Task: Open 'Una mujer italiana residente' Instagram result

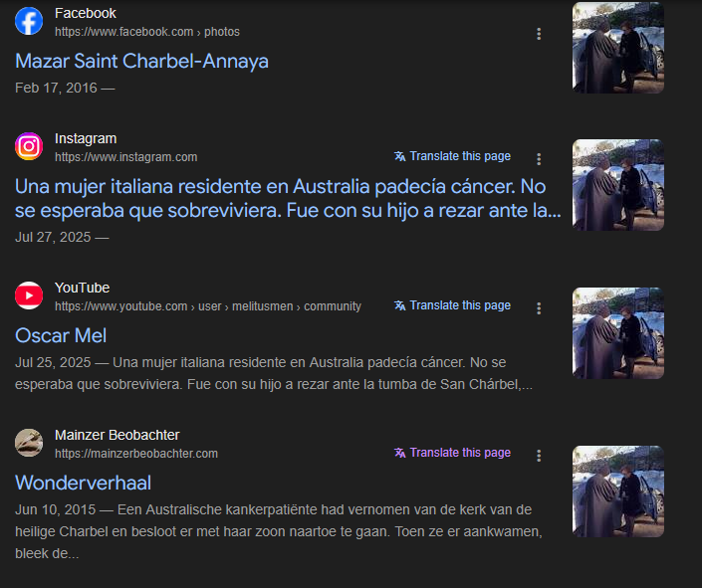Action: click(x=288, y=198)
